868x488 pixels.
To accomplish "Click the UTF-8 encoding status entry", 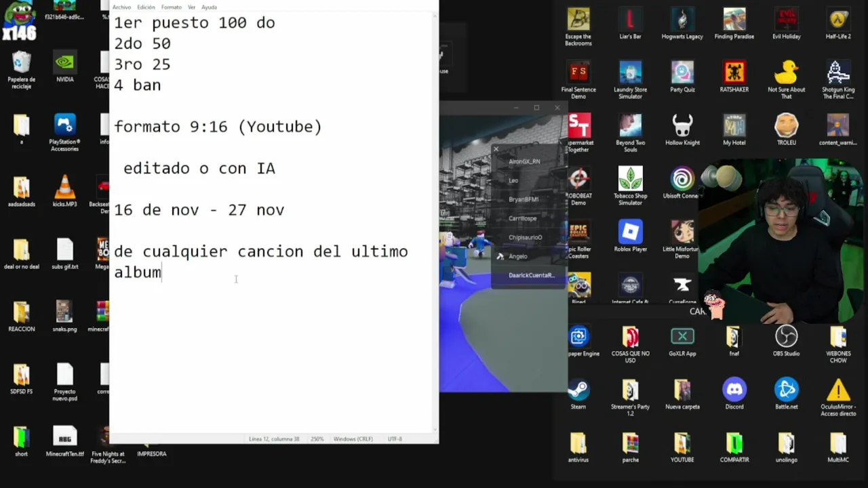I will (395, 439).
